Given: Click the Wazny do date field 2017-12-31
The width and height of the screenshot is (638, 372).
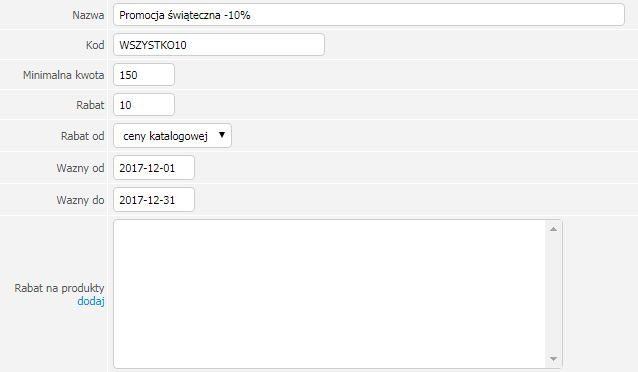Looking at the screenshot, I should coord(154,200).
